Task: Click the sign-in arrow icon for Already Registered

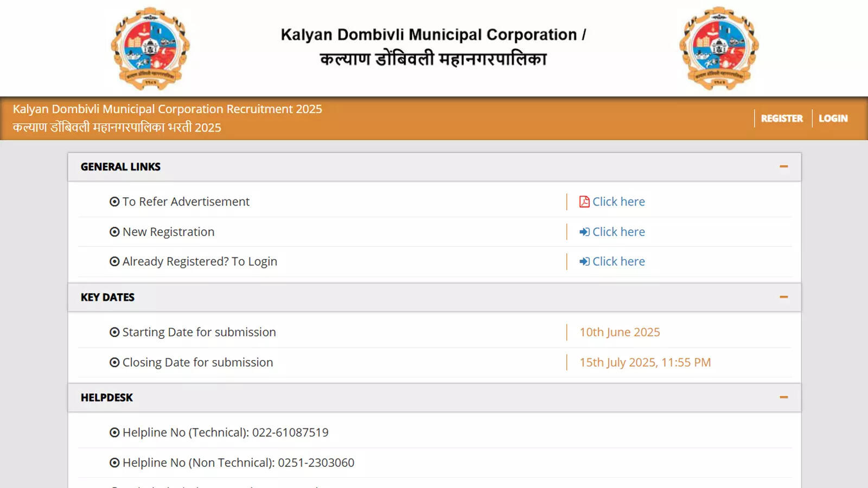Action: coord(584,261)
